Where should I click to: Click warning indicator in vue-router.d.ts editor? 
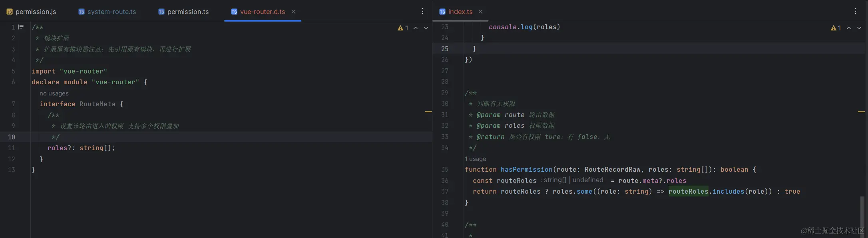point(403,28)
